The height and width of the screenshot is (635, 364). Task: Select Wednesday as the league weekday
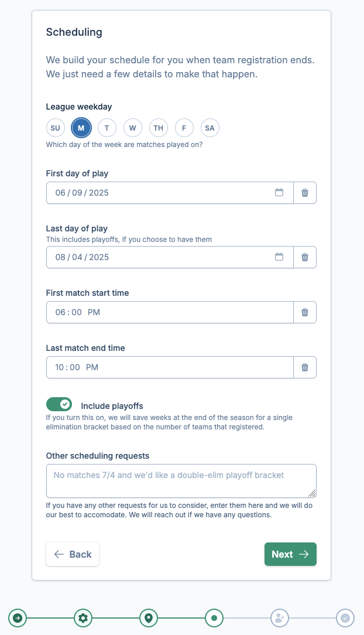[132, 127]
